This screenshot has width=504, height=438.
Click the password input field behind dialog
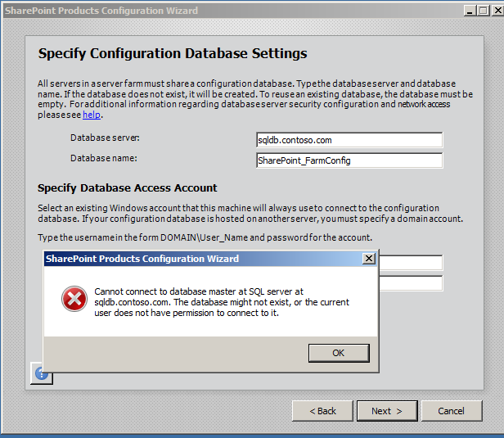(411, 283)
